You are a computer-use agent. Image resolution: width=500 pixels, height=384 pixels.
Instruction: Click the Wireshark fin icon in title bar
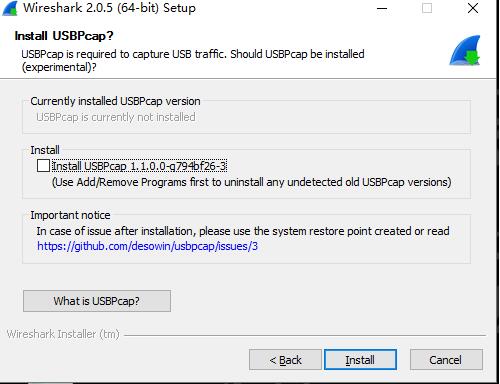pos(10,8)
